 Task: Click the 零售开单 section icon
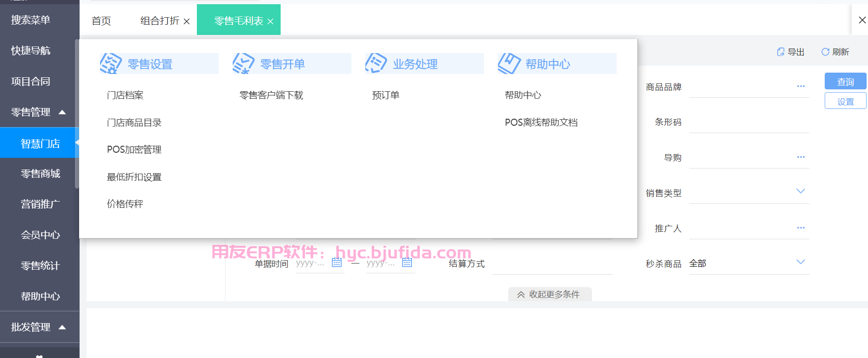pos(243,63)
